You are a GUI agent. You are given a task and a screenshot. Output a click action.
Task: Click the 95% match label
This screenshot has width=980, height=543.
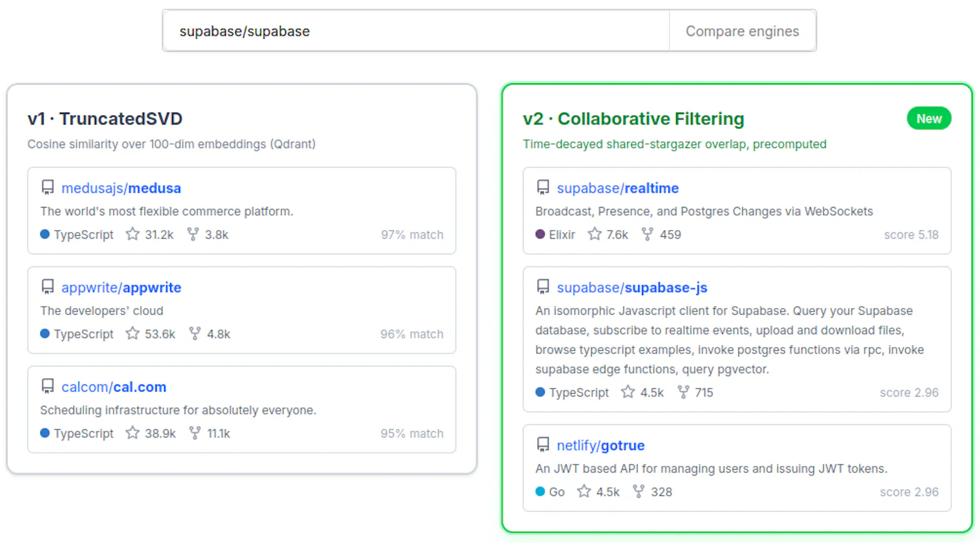click(x=412, y=433)
